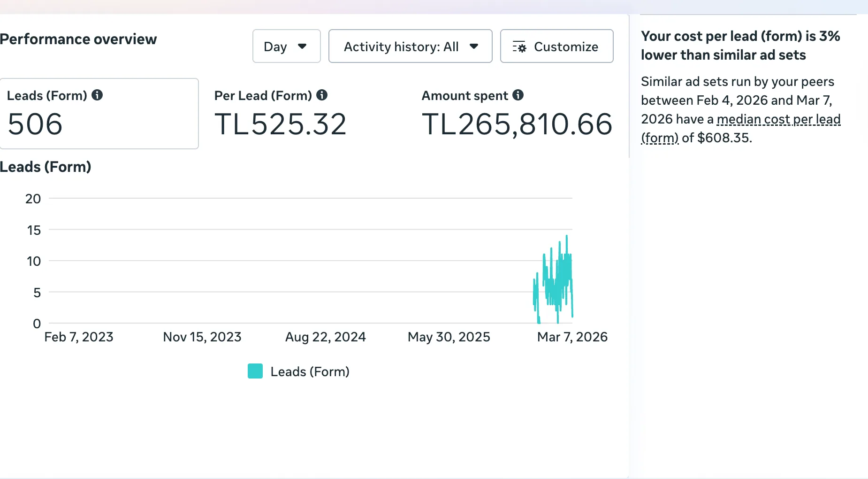868x479 pixels.
Task: Click the May 30, 2025 axis label
Action: [x=449, y=337]
